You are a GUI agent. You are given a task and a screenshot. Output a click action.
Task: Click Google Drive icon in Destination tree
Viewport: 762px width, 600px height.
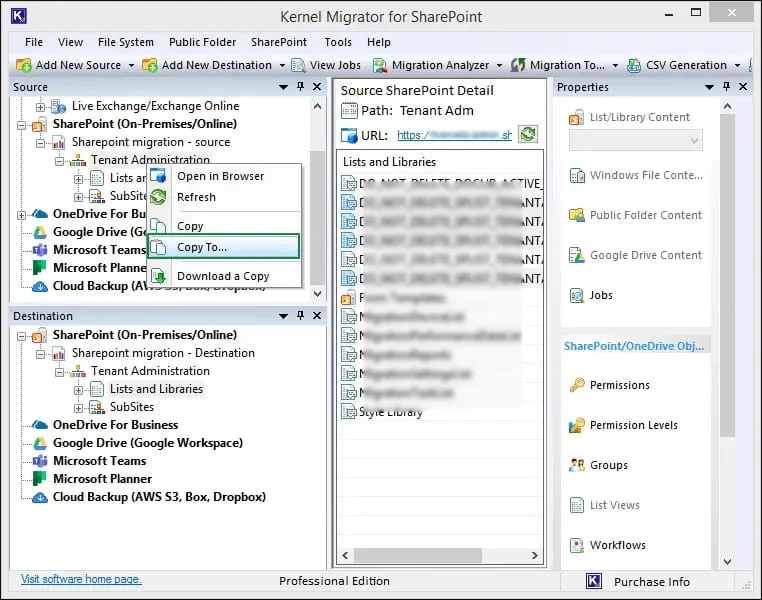tap(40, 443)
